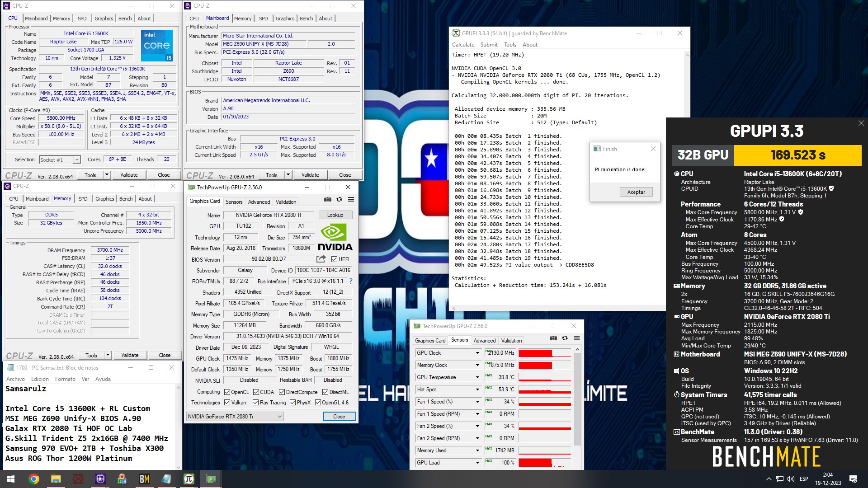Viewport: 868px width, 488px height.
Task: Open the Calculate menu in GPUPI
Action: click(x=463, y=45)
